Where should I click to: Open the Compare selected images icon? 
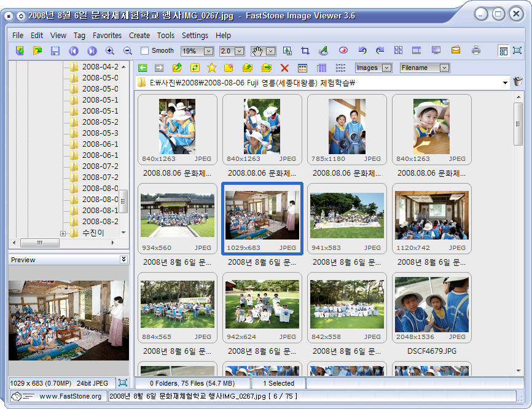398,50
